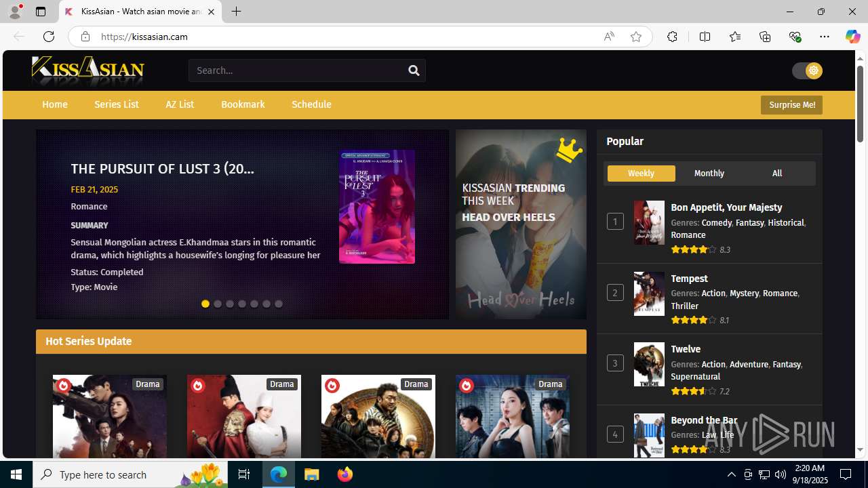Viewport: 868px width, 488px height.
Task: Open the Series List menu item
Action: [x=117, y=104]
